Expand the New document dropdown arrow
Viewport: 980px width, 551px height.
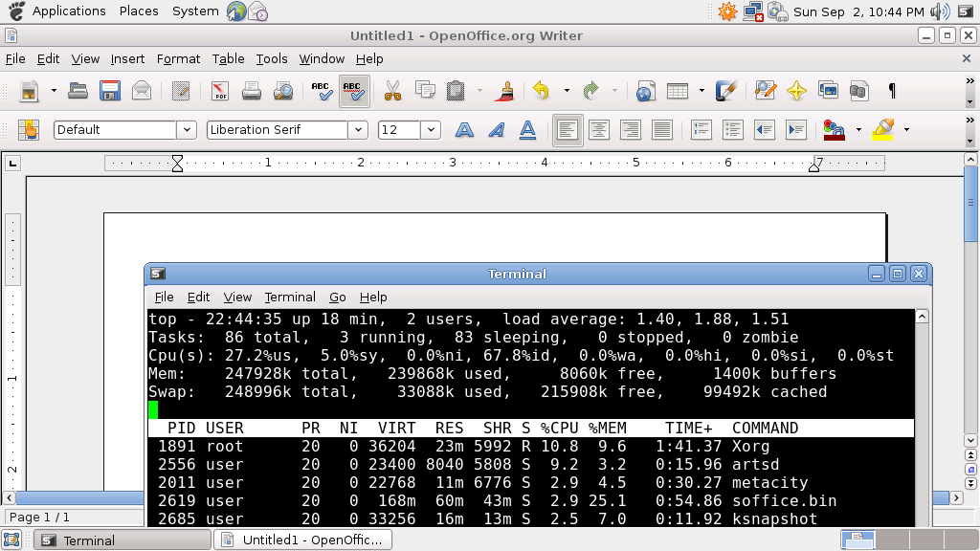coord(54,91)
